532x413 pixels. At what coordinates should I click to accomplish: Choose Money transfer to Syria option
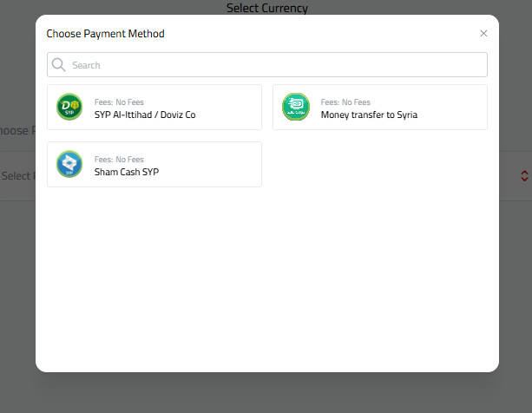(380, 107)
